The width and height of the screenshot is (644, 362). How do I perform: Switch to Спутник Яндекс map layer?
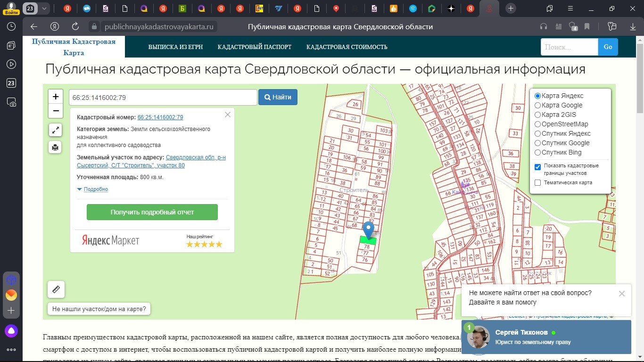pos(538,134)
